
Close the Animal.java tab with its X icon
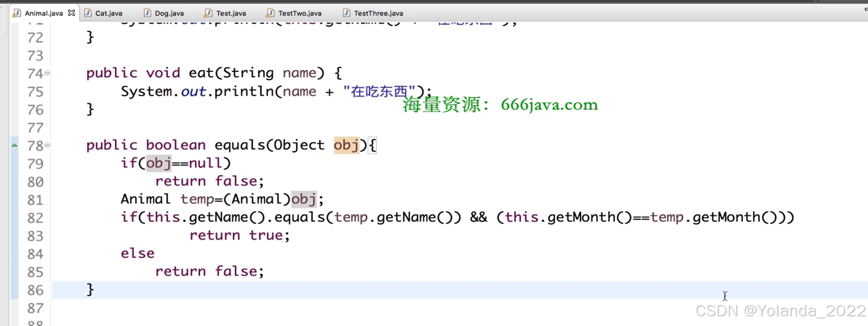pyautogui.click(x=71, y=13)
